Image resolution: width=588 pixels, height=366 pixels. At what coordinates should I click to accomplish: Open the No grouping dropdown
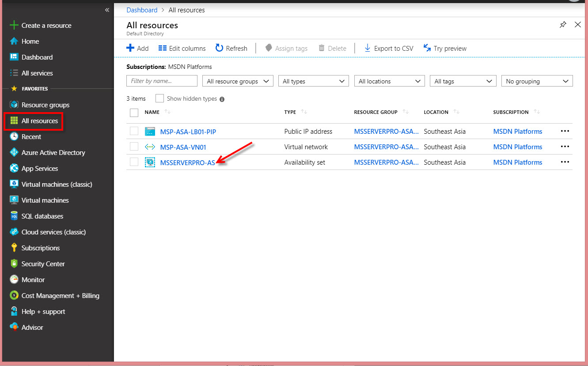pos(537,81)
